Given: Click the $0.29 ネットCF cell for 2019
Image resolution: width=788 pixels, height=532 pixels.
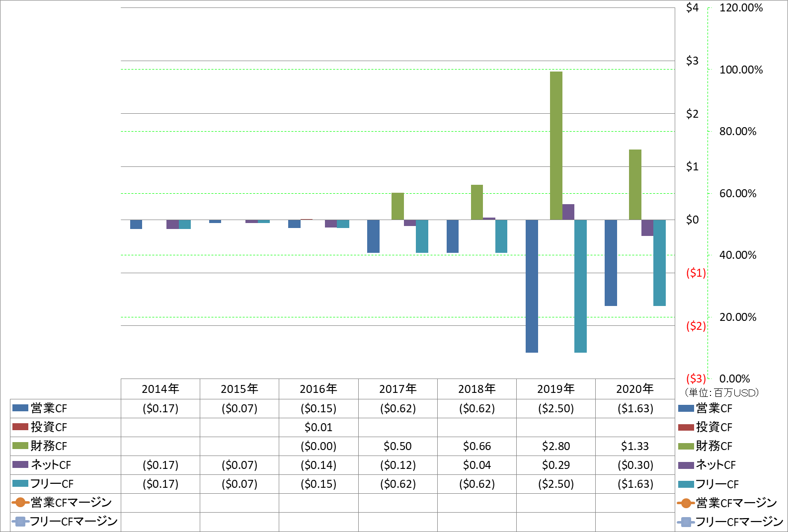Looking at the screenshot, I should 556,465.
